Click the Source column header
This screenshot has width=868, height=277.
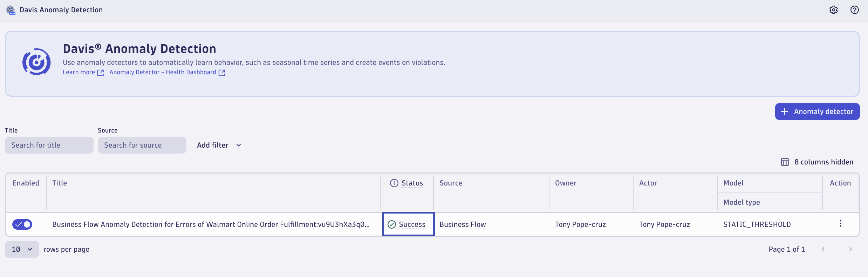coord(451,183)
